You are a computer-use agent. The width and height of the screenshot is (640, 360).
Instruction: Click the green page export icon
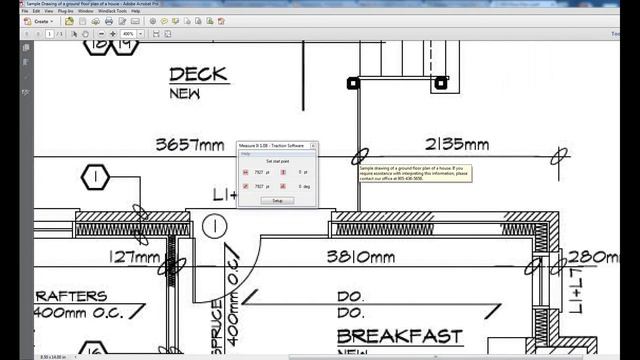(x=210, y=21)
